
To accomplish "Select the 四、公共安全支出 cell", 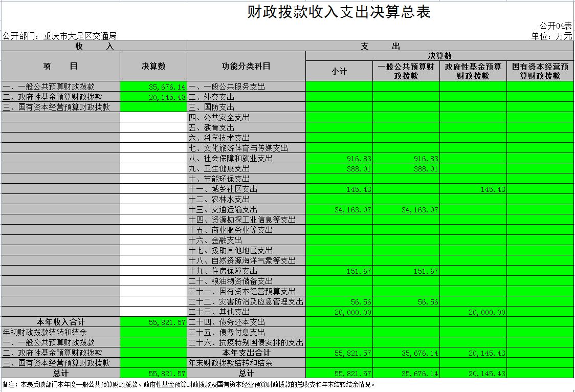I will pos(246,117).
